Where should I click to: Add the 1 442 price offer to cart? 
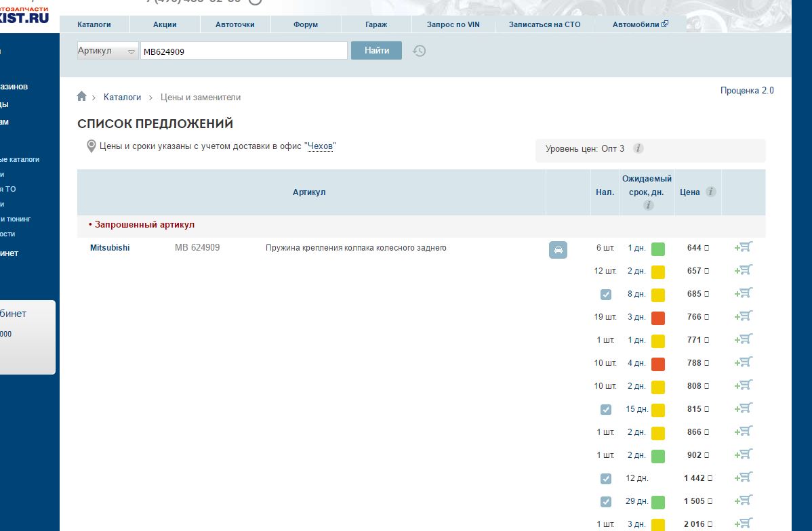[744, 478]
